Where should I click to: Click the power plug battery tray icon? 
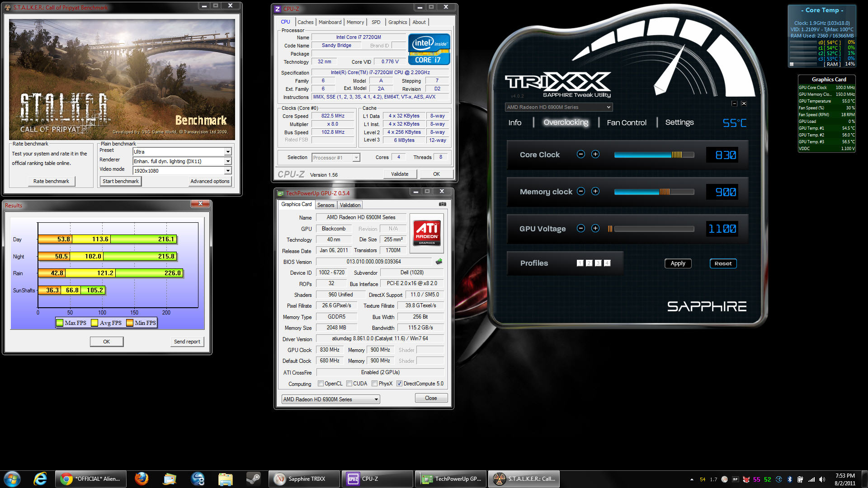[801, 479]
